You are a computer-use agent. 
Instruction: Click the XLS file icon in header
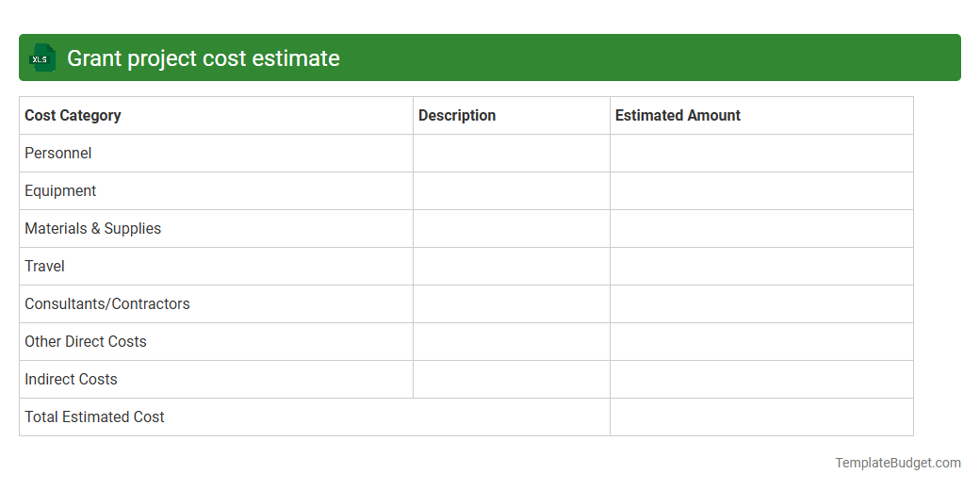click(x=41, y=58)
